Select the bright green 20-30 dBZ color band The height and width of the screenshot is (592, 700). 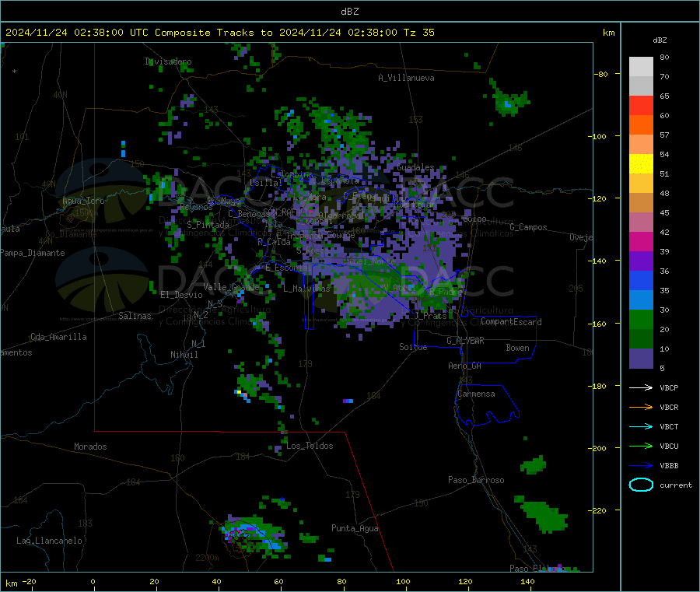coord(641,319)
